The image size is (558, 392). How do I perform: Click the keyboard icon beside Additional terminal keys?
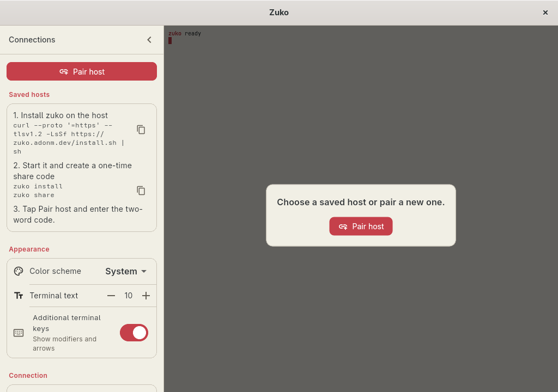point(19,333)
